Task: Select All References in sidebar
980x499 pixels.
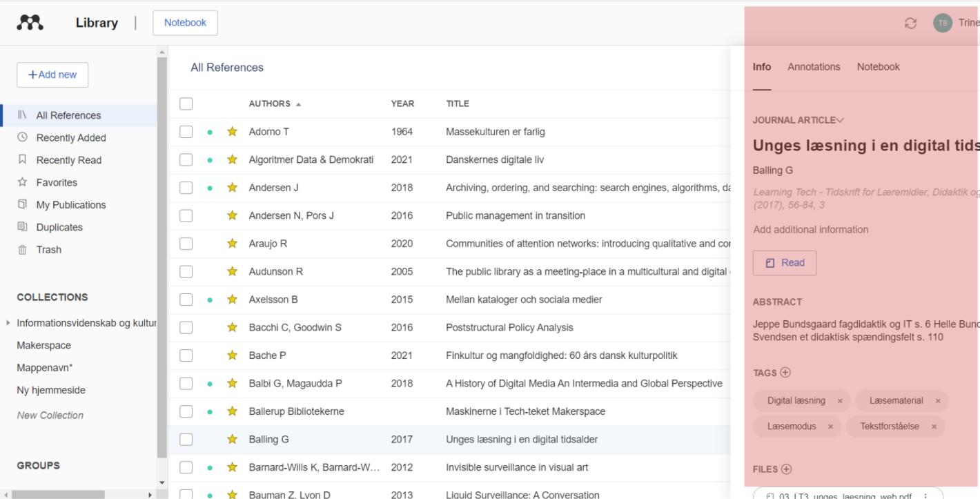Action: [79, 115]
